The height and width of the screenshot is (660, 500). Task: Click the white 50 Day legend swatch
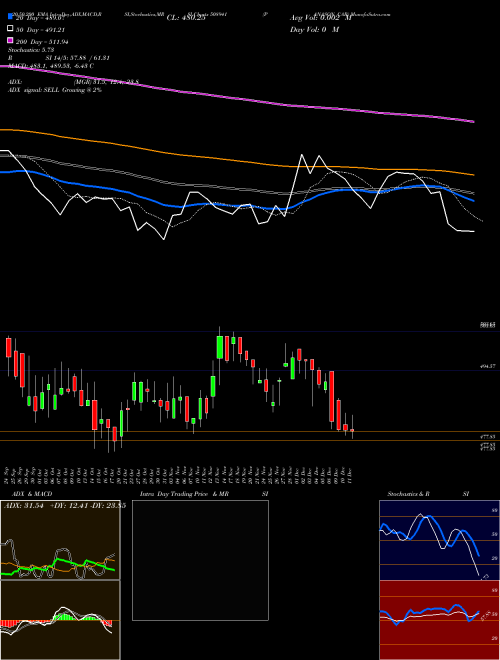coord(10,29)
